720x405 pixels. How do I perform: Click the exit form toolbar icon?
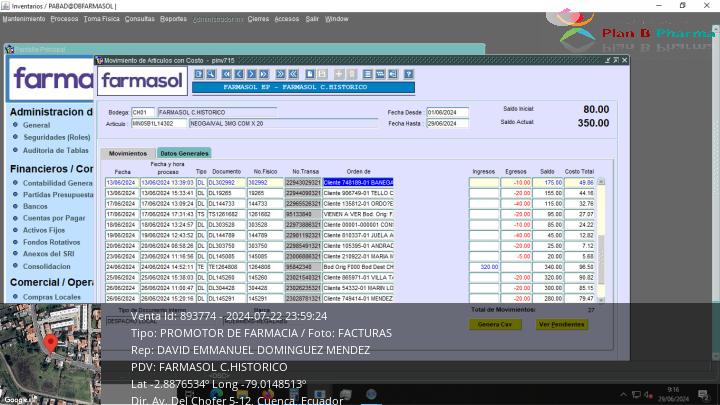[393, 74]
